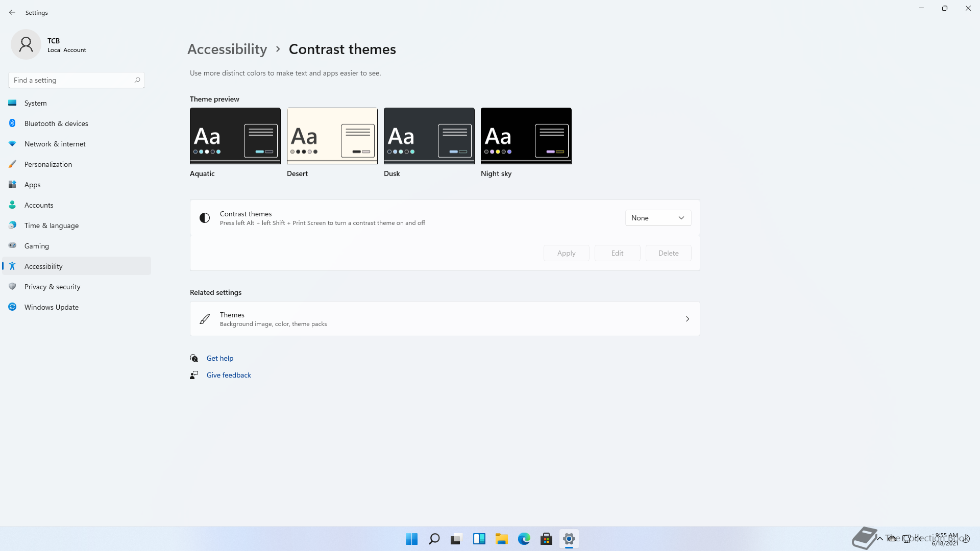
Task: Preview the Aquatic theme thumbnail
Action: (x=235, y=136)
